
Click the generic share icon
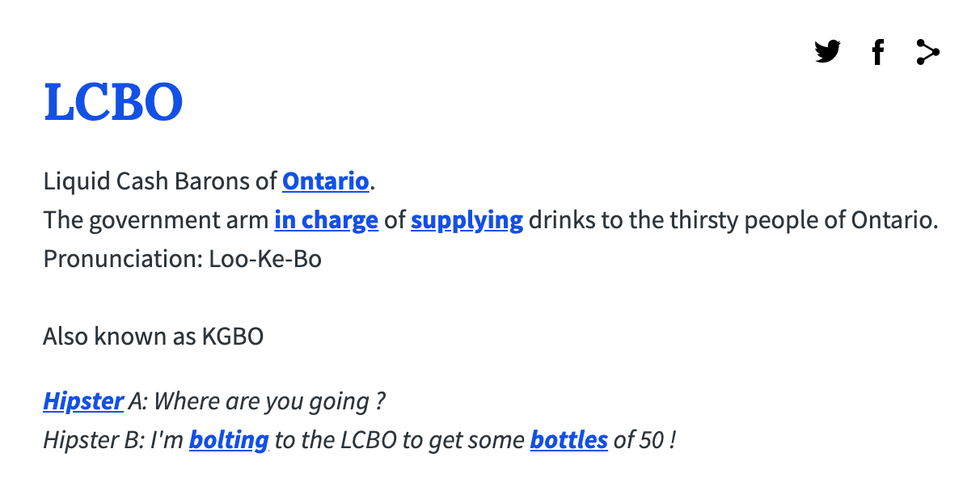tap(927, 52)
